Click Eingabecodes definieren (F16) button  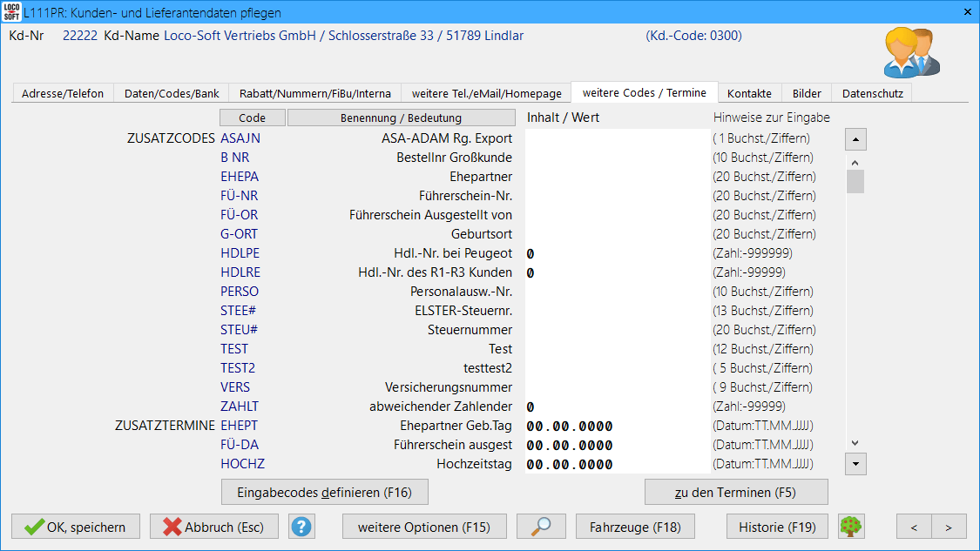pyautogui.click(x=325, y=492)
